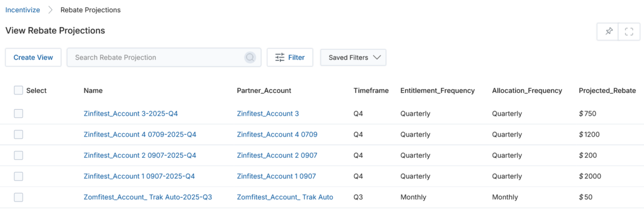Open Zinfitest_Account 1 0907-2025-Q4 projection
Image resolution: width=644 pixels, height=212 pixels.
coord(139,176)
